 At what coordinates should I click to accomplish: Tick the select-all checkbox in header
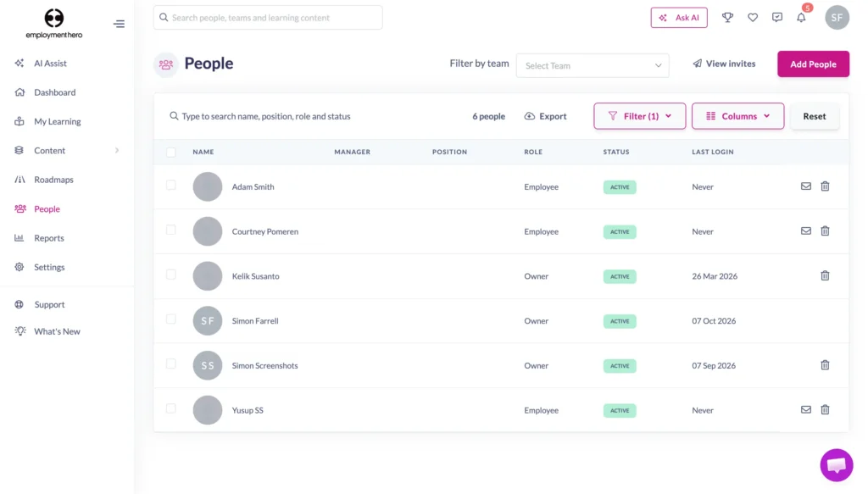pyautogui.click(x=171, y=153)
